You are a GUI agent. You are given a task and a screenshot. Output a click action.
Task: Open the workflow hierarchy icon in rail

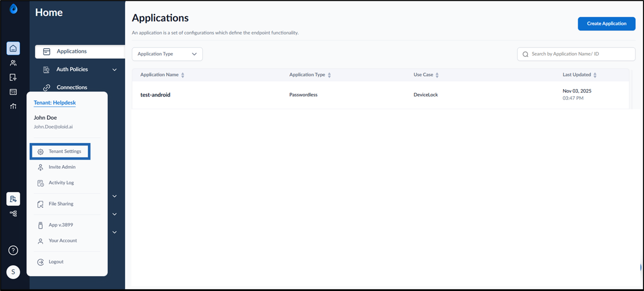pyautogui.click(x=13, y=213)
